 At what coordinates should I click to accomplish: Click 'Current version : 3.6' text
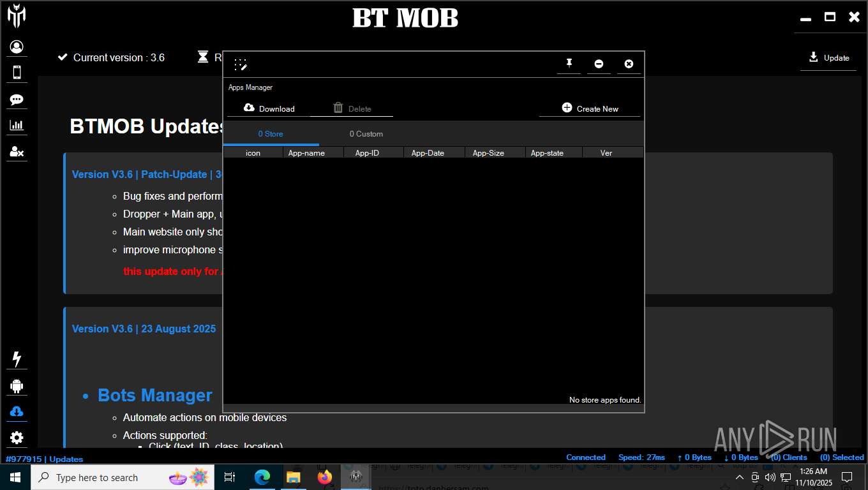coord(119,57)
